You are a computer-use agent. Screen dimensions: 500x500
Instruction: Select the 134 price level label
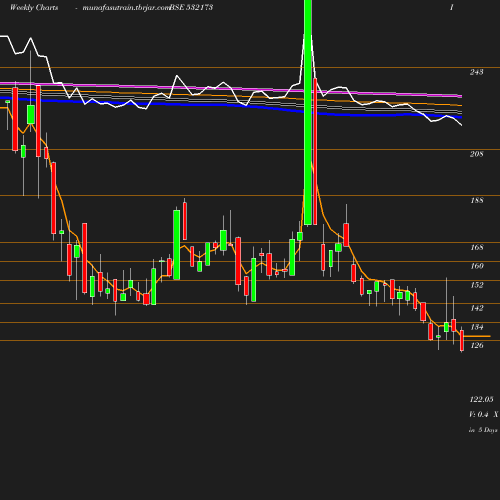tap(476, 327)
